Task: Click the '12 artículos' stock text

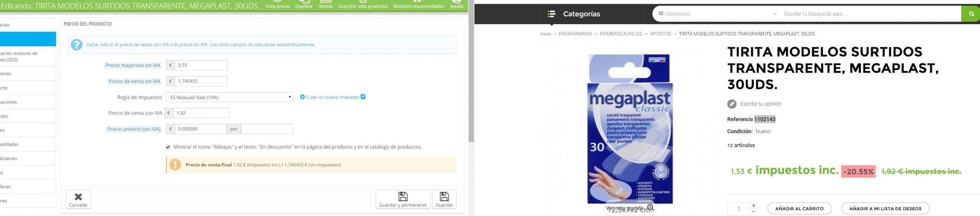Action: 741,145
